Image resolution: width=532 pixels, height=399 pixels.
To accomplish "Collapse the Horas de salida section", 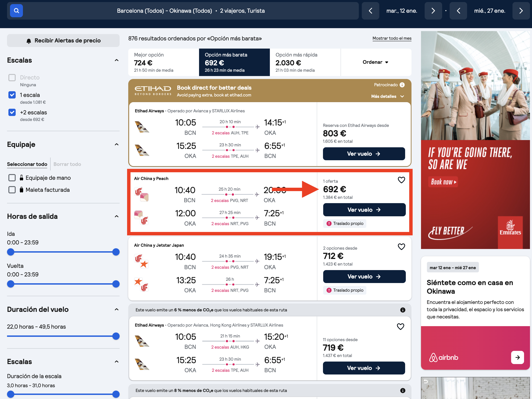I will [117, 217].
